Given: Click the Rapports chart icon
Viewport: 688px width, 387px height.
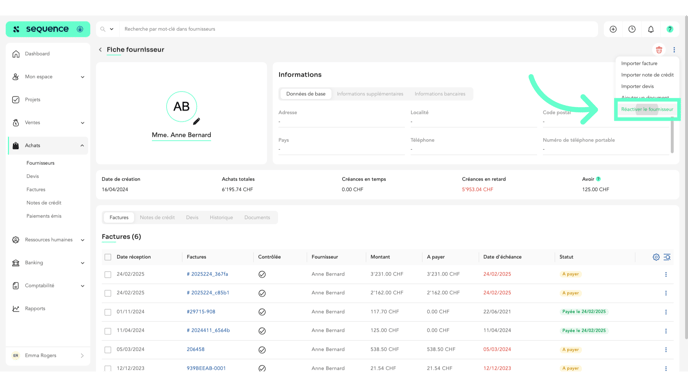Looking at the screenshot, I should (x=16, y=309).
